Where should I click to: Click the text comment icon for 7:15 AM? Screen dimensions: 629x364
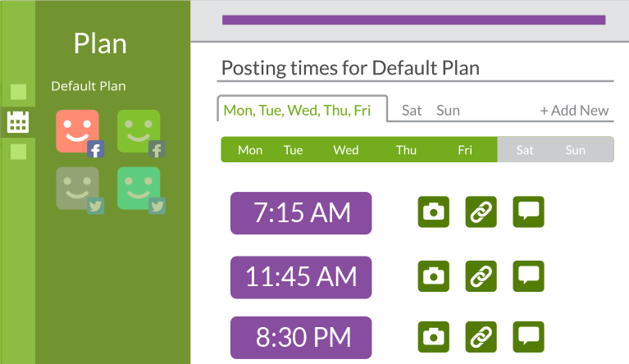coord(528,212)
